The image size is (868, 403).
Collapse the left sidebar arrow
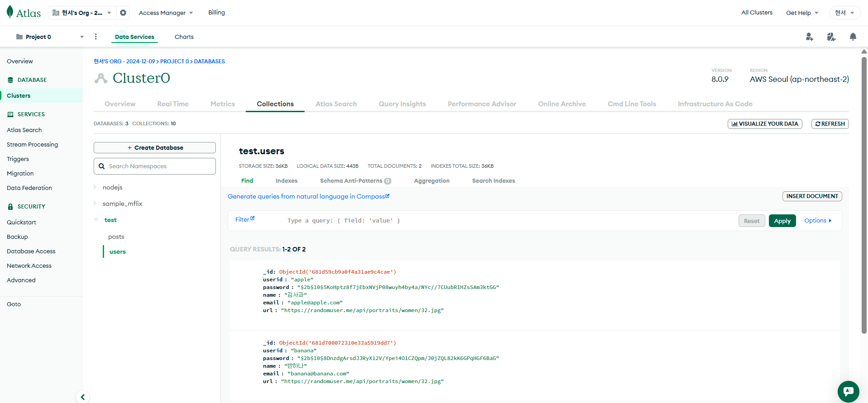[83, 397]
